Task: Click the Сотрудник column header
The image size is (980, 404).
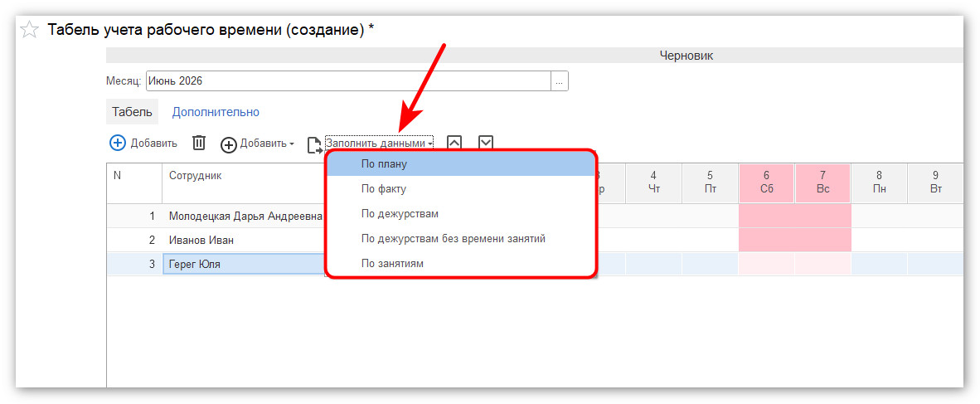Action: click(244, 183)
